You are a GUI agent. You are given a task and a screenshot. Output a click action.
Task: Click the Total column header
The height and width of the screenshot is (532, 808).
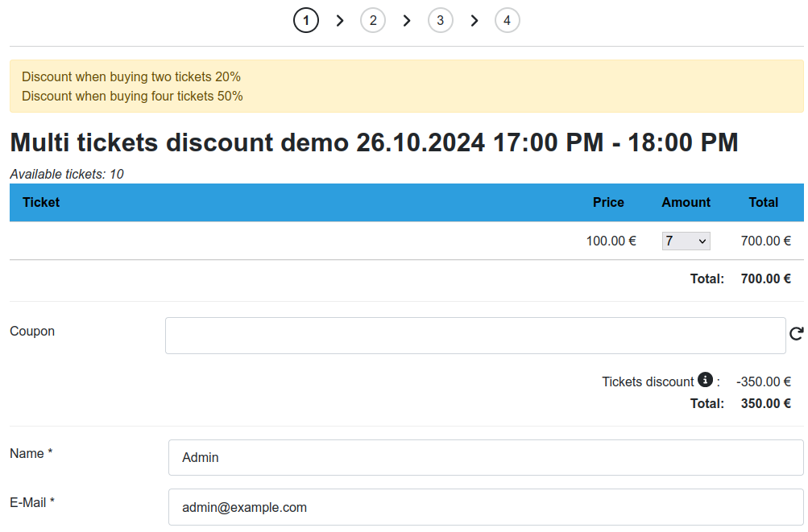(763, 203)
